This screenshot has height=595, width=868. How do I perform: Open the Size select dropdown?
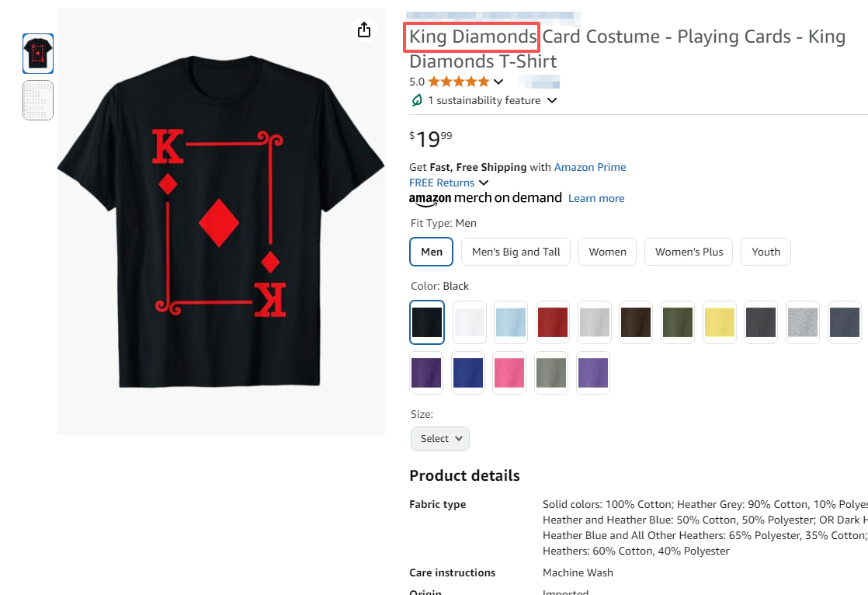440,438
